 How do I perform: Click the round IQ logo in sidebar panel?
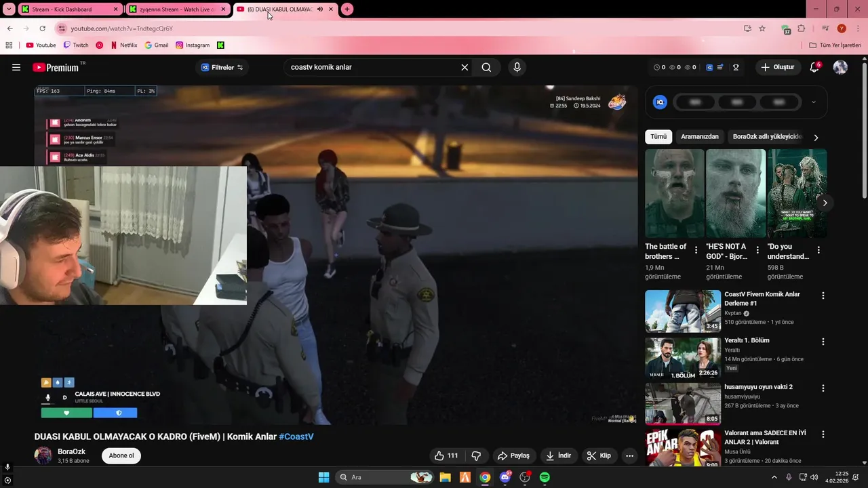pos(660,102)
